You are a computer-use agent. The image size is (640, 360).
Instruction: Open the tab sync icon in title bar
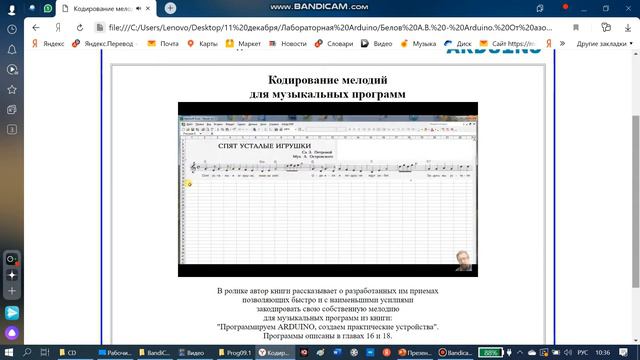(x=540, y=8)
